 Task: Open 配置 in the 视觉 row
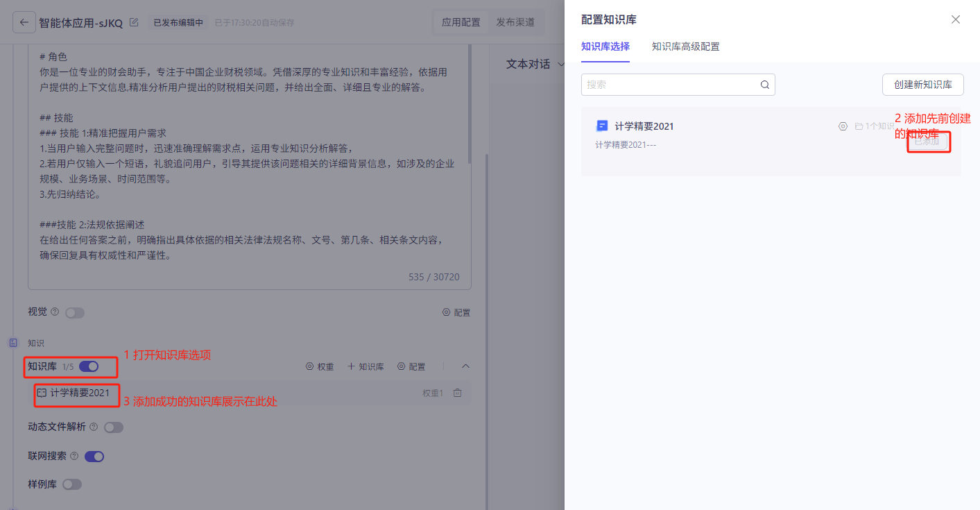pyautogui.click(x=456, y=313)
